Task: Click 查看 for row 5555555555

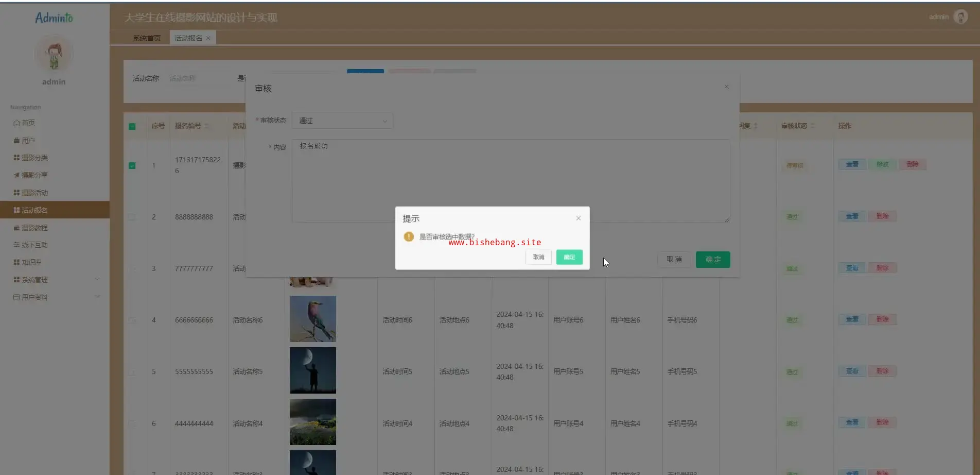Action: tap(852, 371)
